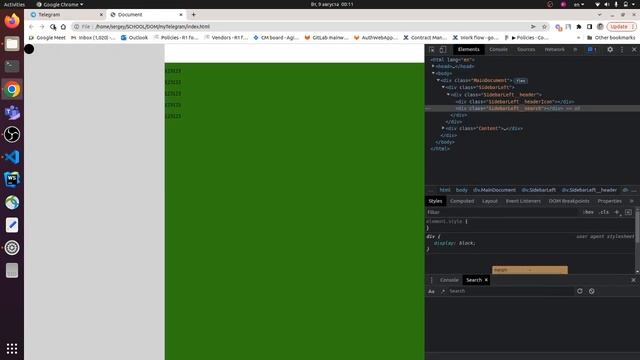The width and height of the screenshot is (640, 360).
Task: Switch to the Console panel tab
Action: click(498, 49)
